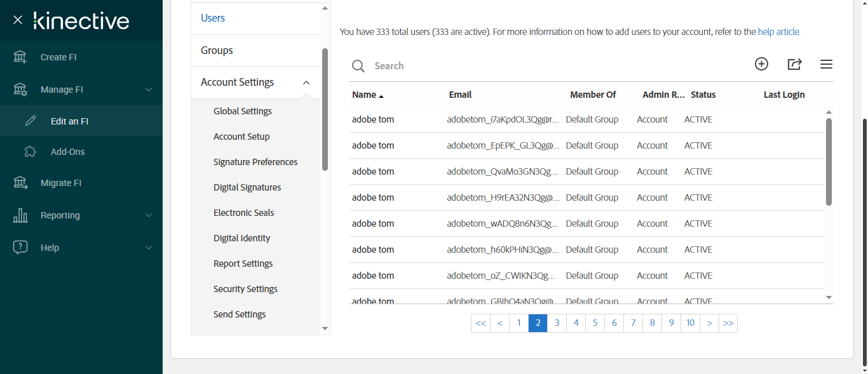Open the Groups tab
This screenshot has width=868, height=374.
click(217, 50)
